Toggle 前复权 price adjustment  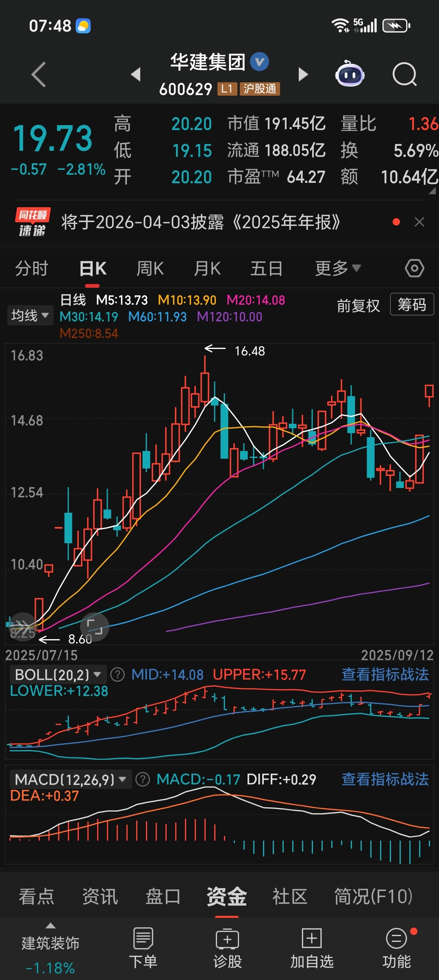(358, 306)
